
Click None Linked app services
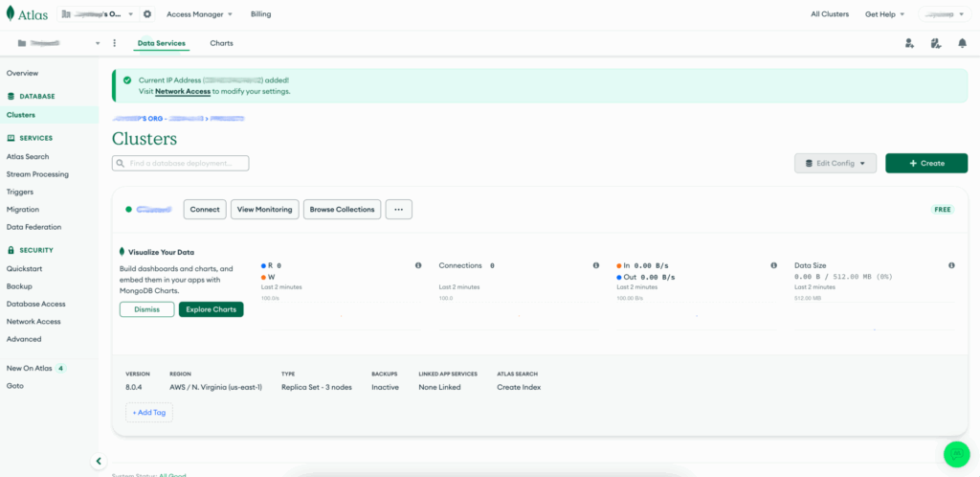pyautogui.click(x=439, y=387)
